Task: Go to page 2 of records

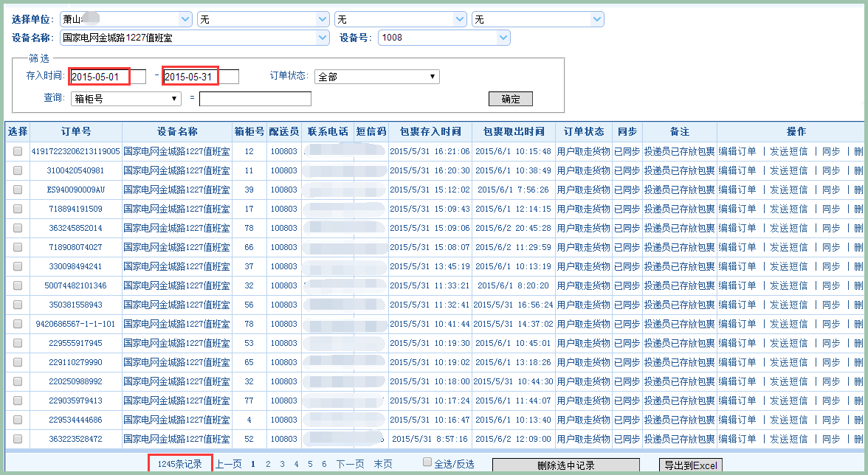Action: [268, 465]
